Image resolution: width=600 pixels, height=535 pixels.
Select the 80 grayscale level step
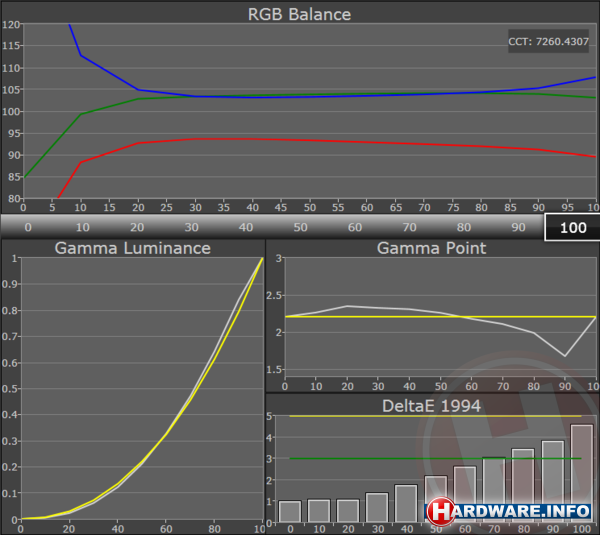pyautogui.click(x=464, y=227)
